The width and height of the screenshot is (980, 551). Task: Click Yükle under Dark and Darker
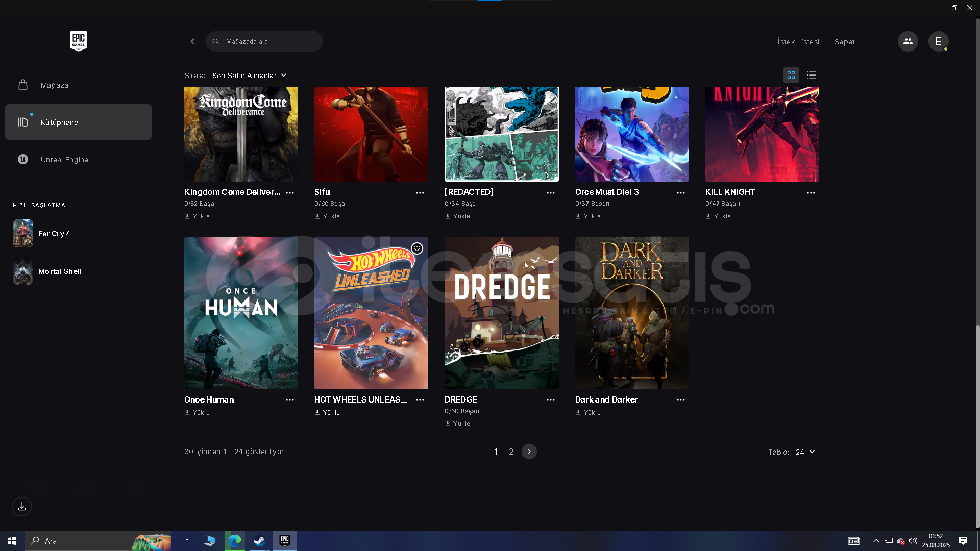(588, 413)
